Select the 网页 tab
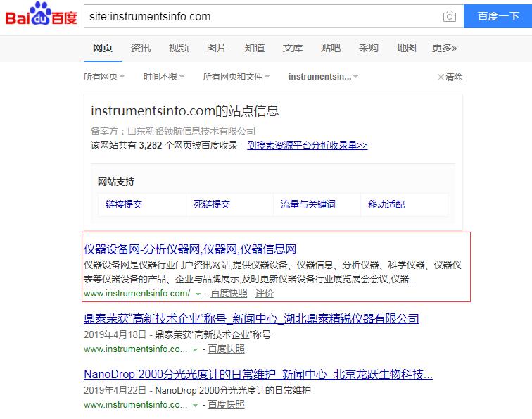Screen dimensions: 532x419 pos(103,48)
